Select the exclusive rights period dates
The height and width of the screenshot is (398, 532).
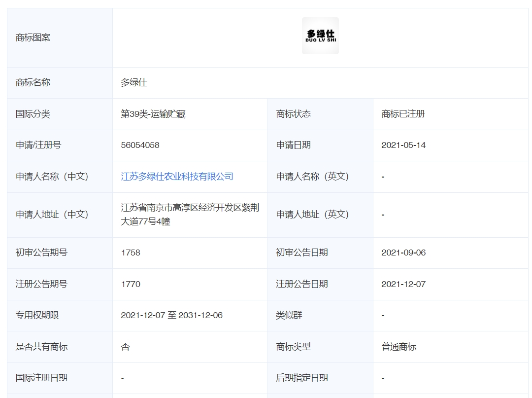coord(172,316)
